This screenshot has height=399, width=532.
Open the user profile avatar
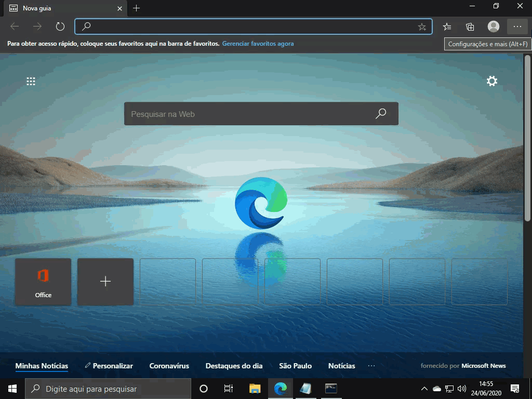click(494, 26)
